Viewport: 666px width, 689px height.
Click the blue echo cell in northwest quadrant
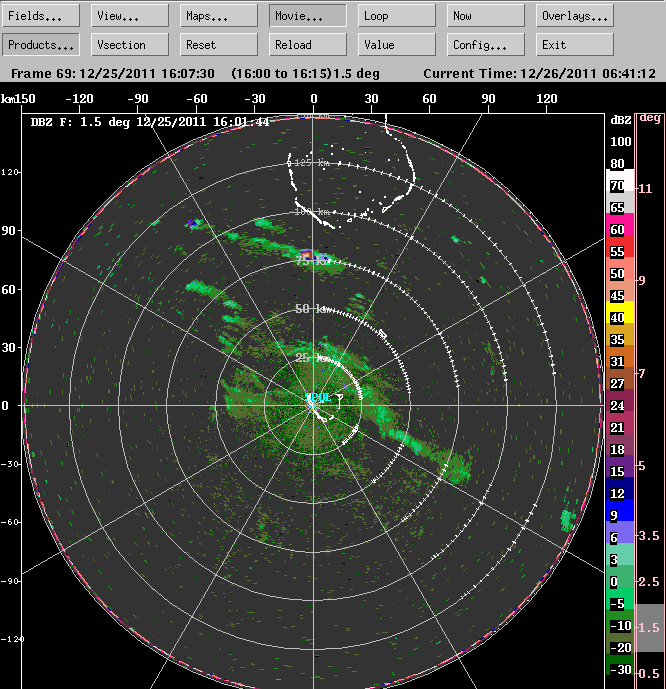click(192, 224)
